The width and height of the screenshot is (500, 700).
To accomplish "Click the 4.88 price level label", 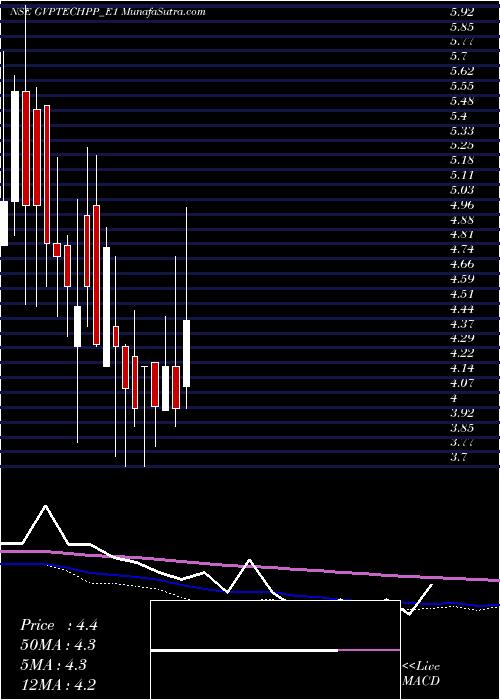I will click(x=462, y=220).
